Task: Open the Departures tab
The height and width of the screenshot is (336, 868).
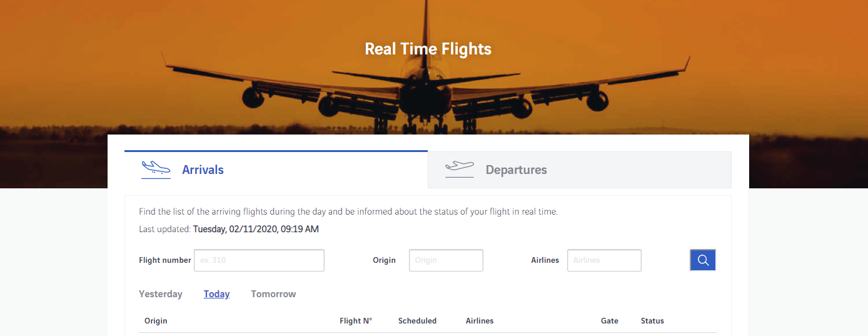Action: (x=516, y=170)
